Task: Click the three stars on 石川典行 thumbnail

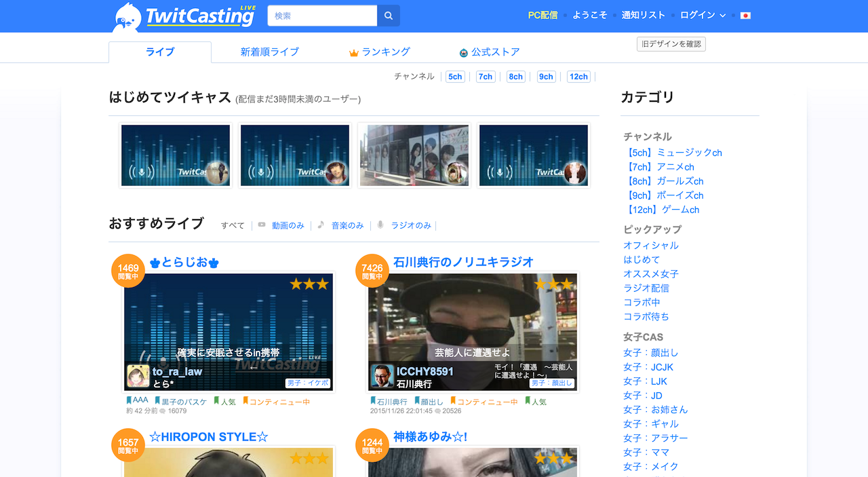Action: point(553,284)
